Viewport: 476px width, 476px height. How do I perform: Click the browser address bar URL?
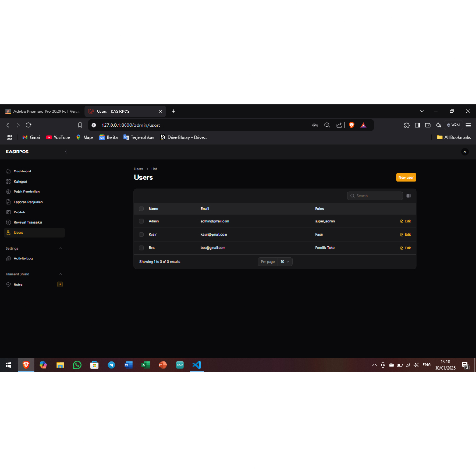click(131, 125)
